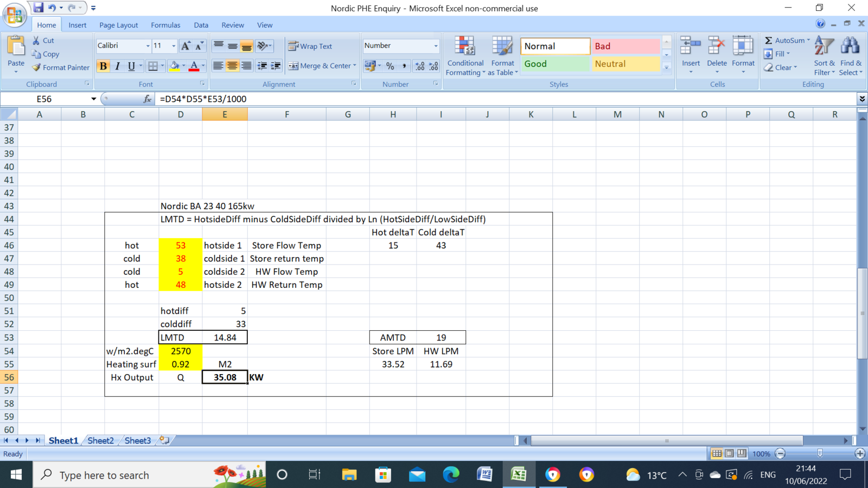This screenshot has height=488, width=868.
Task: Select cell D54 containing 2570
Action: tap(181, 351)
